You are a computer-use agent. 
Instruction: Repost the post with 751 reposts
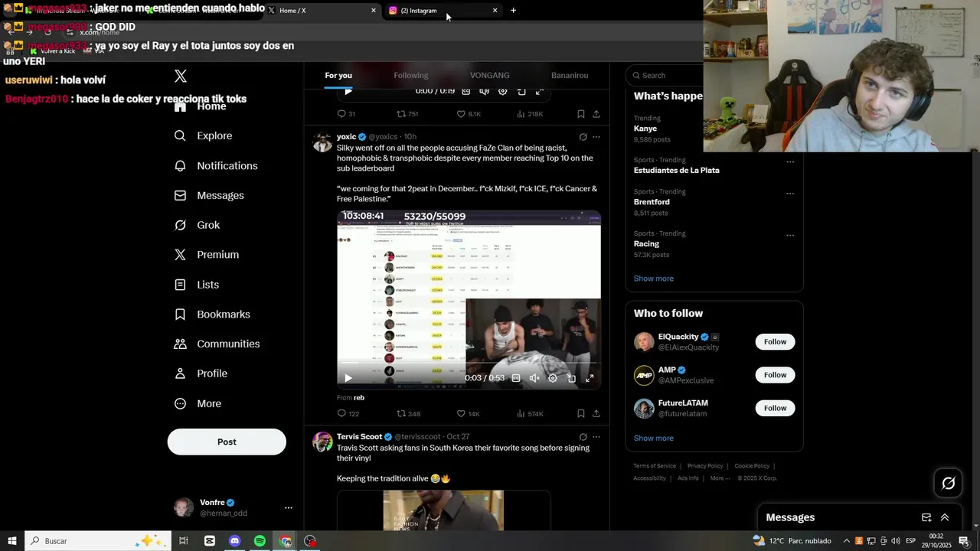click(407, 114)
